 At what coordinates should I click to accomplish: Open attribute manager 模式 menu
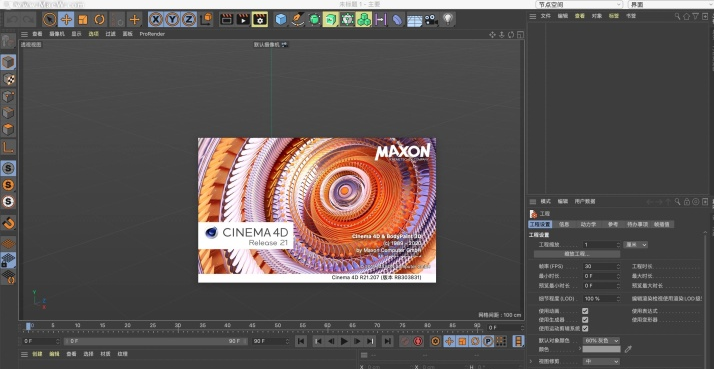(546, 201)
